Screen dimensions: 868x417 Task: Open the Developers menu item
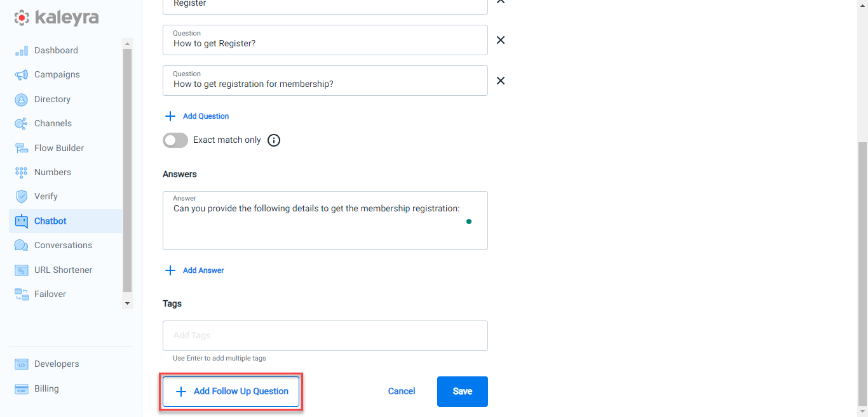point(57,364)
